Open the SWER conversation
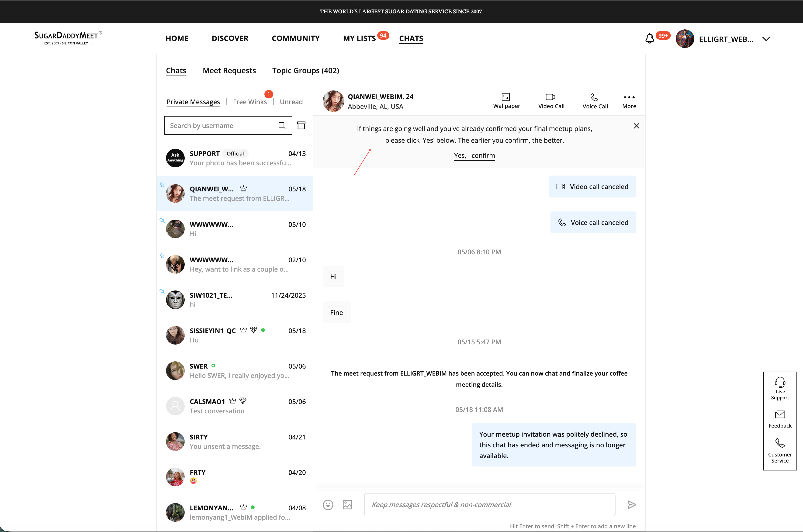 pos(235,370)
